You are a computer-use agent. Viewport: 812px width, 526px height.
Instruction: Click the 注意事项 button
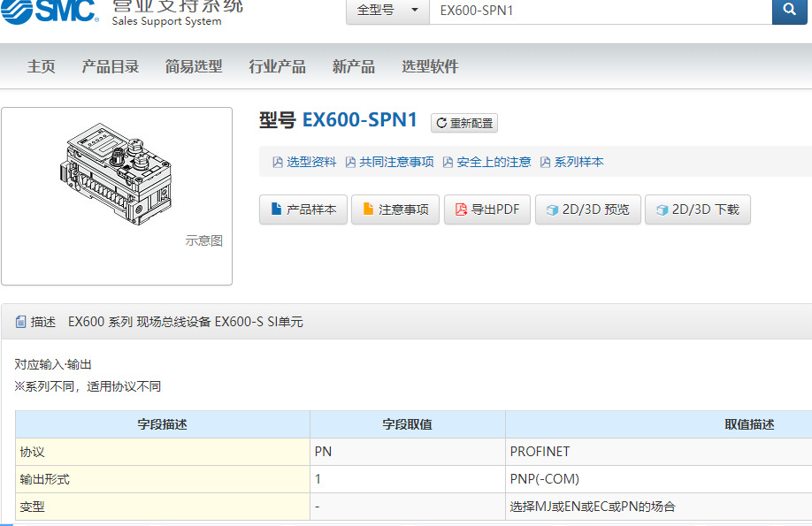[x=395, y=210]
